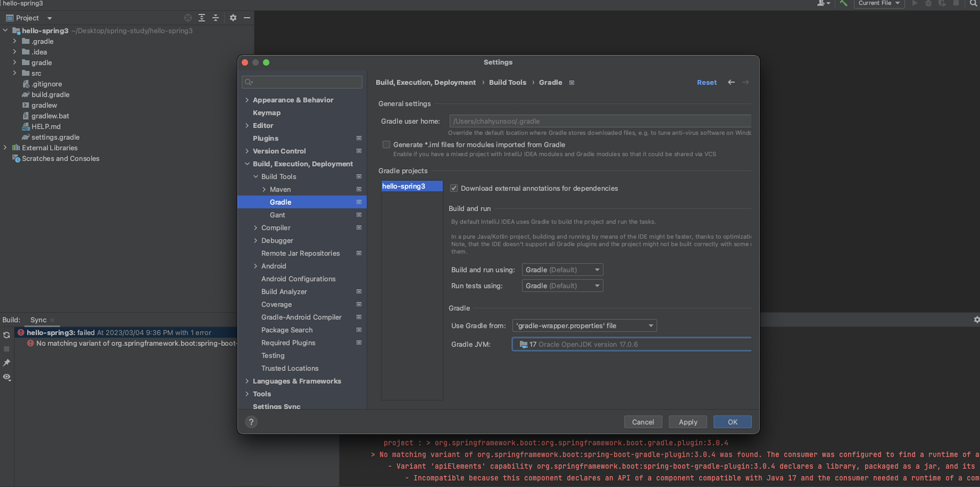This screenshot has width=980, height=487.
Task: Click the Collapse All icon in Project panel
Action: point(215,18)
